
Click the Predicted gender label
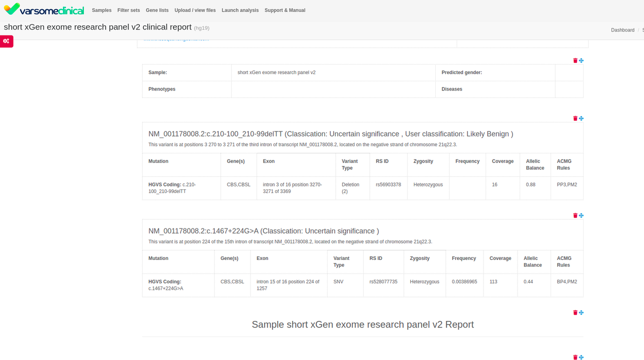(x=462, y=73)
